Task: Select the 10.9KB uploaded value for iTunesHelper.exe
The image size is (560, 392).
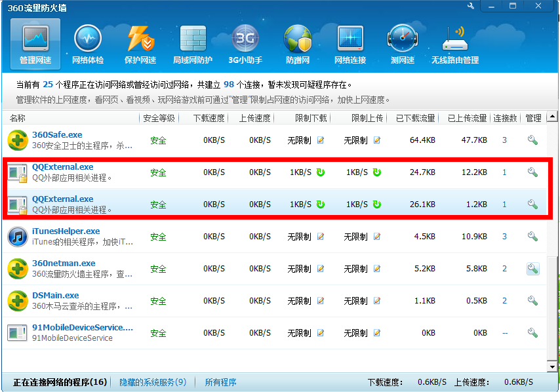Action: [474, 237]
